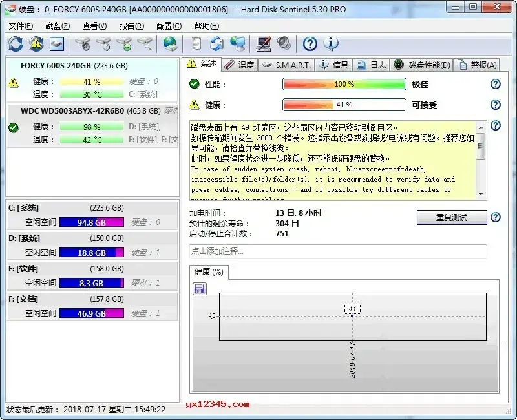Image resolution: width=517 pixels, height=420 pixels.
Task: Open the 报告(R) menu
Action: coord(132,26)
